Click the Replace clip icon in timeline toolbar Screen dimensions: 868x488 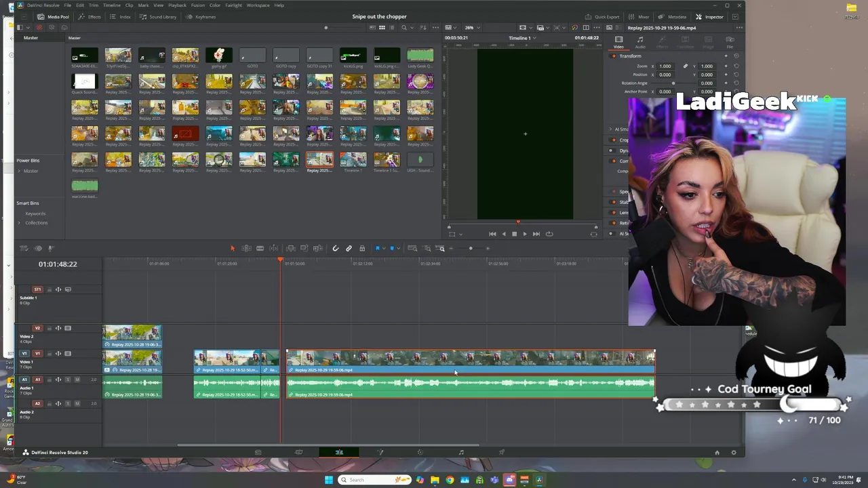[318, 249]
